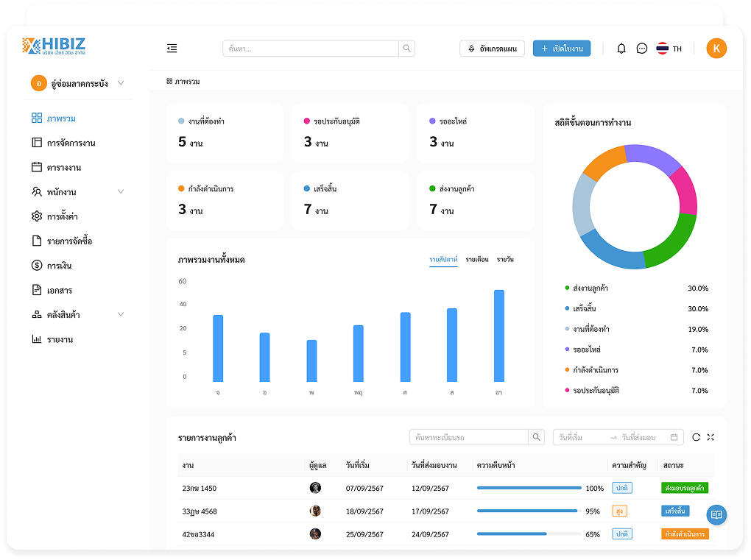Expand customer jobs table to fullscreen

pos(711,437)
